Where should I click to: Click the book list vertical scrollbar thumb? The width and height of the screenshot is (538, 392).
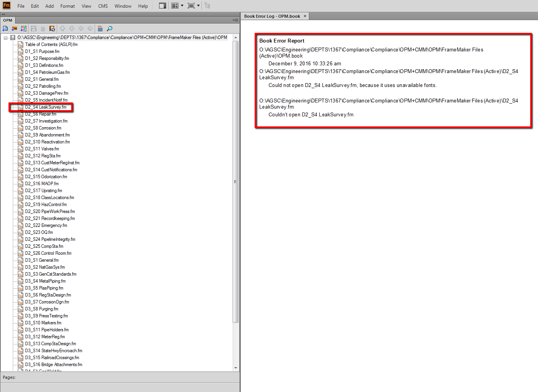[236, 182]
